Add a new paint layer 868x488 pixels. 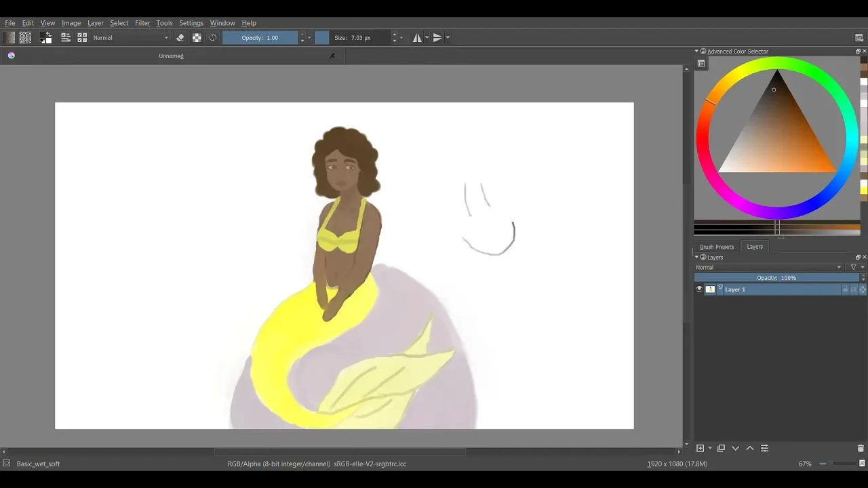coord(701,449)
